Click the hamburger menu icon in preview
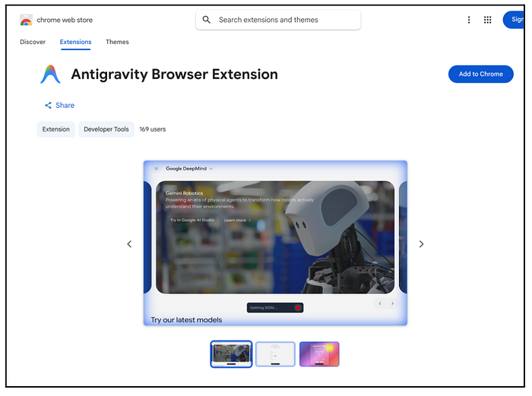Image resolution: width=532 pixels, height=396 pixels. coord(156,168)
